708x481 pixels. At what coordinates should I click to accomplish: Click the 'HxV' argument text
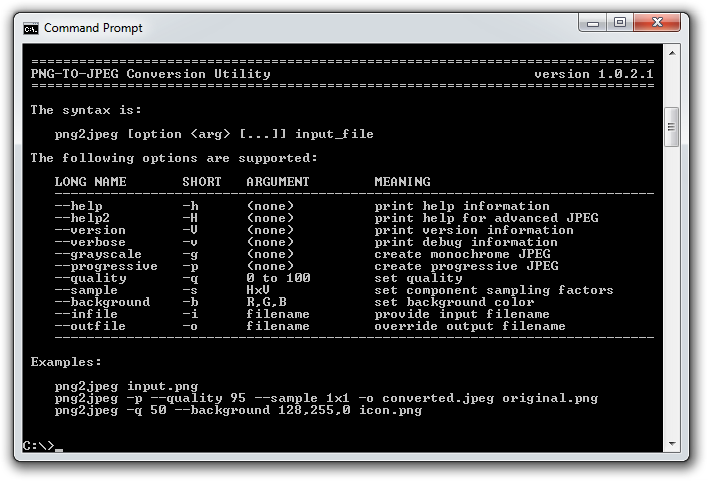[x=258, y=290]
